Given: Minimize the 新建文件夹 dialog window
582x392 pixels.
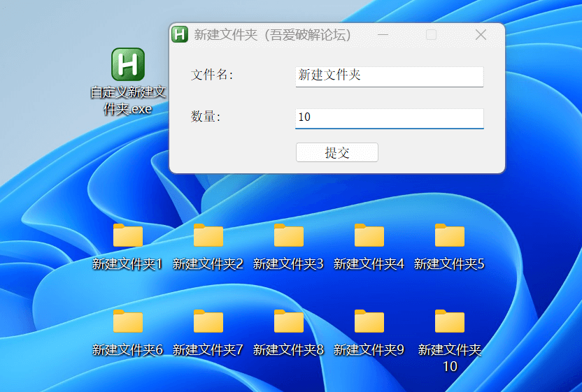Looking at the screenshot, I should [383, 35].
